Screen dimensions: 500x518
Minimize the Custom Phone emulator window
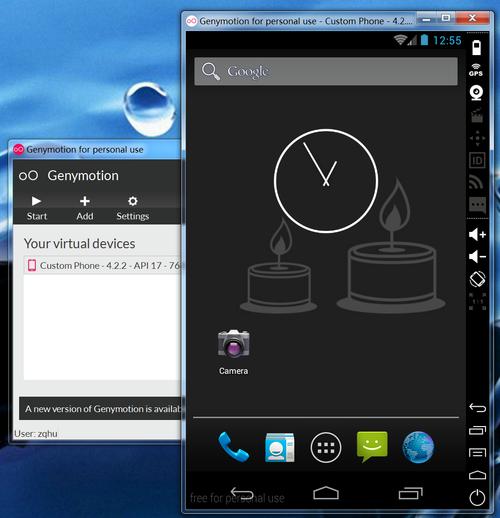point(426,19)
